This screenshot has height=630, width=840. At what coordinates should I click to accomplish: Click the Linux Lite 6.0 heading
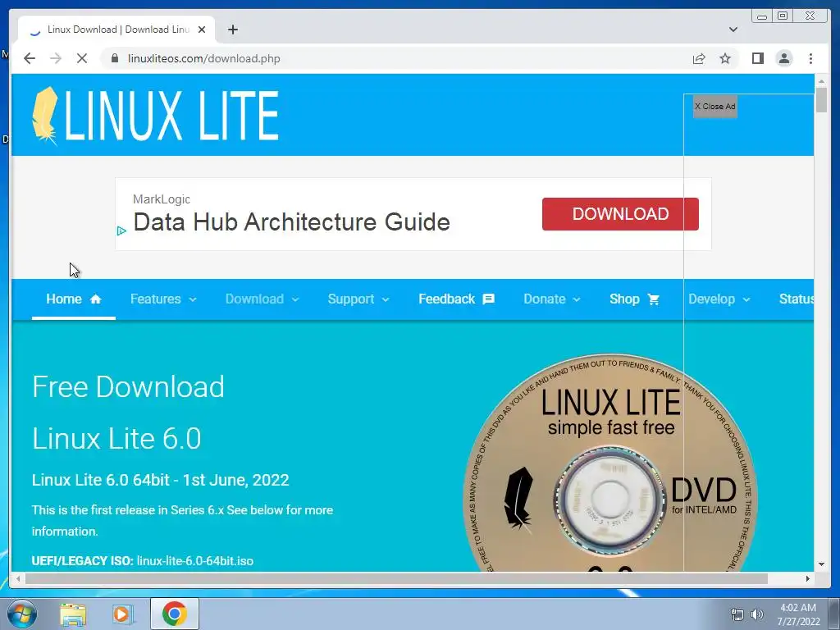point(116,439)
